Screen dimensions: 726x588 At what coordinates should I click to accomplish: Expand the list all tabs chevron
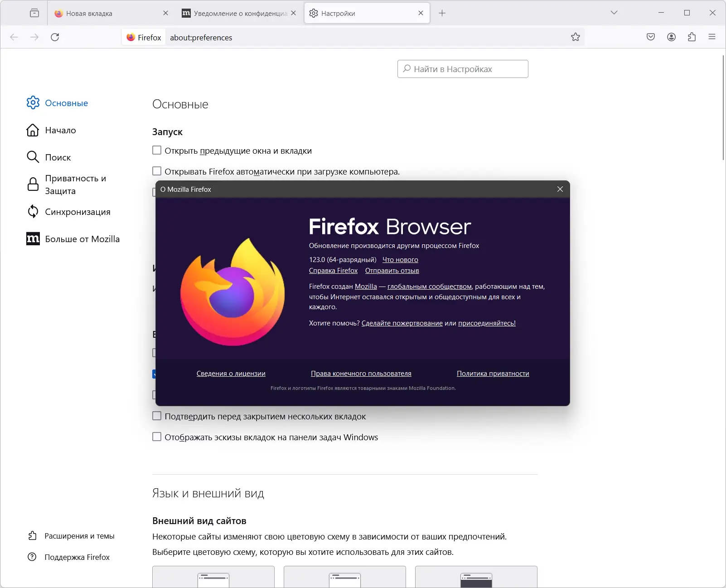click(x=614, y=13)
